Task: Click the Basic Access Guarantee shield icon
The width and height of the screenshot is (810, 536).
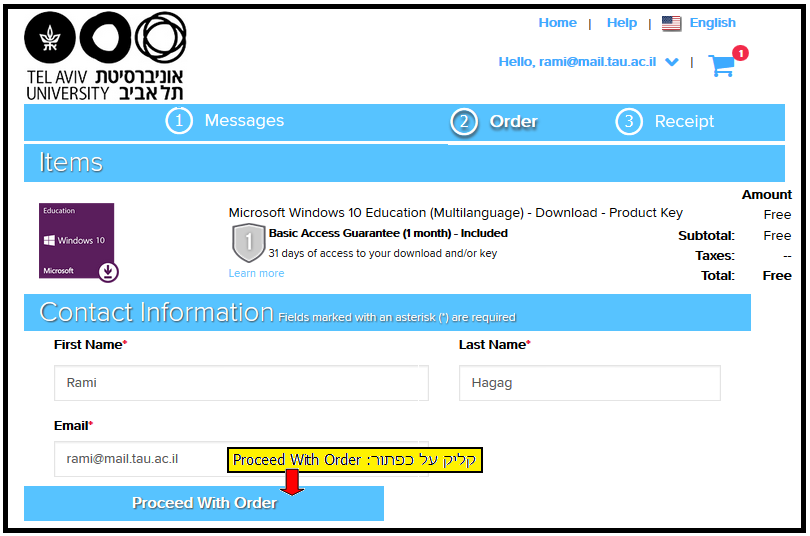Action: (248, 242)
